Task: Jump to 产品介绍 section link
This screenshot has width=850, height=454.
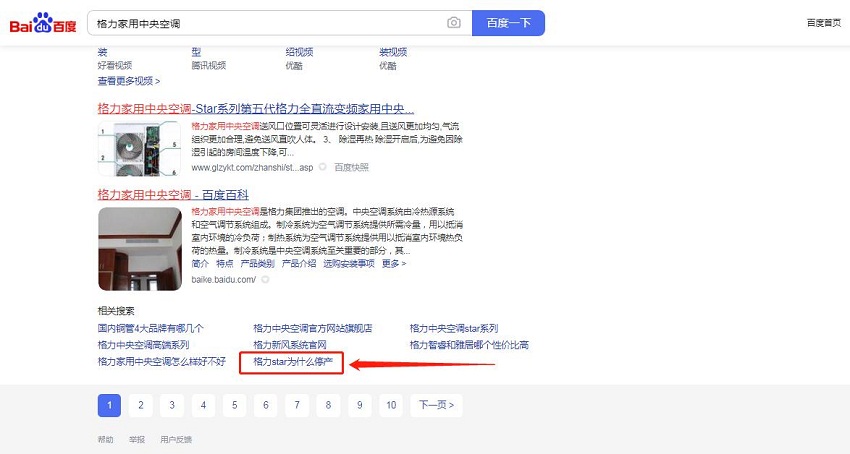Action: pos(299,264)
